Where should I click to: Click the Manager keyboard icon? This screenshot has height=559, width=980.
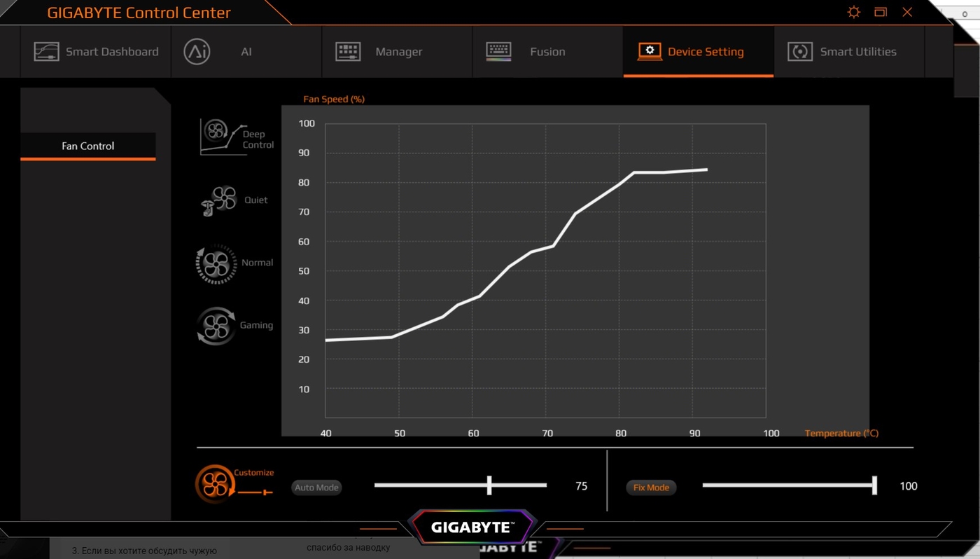348,51
